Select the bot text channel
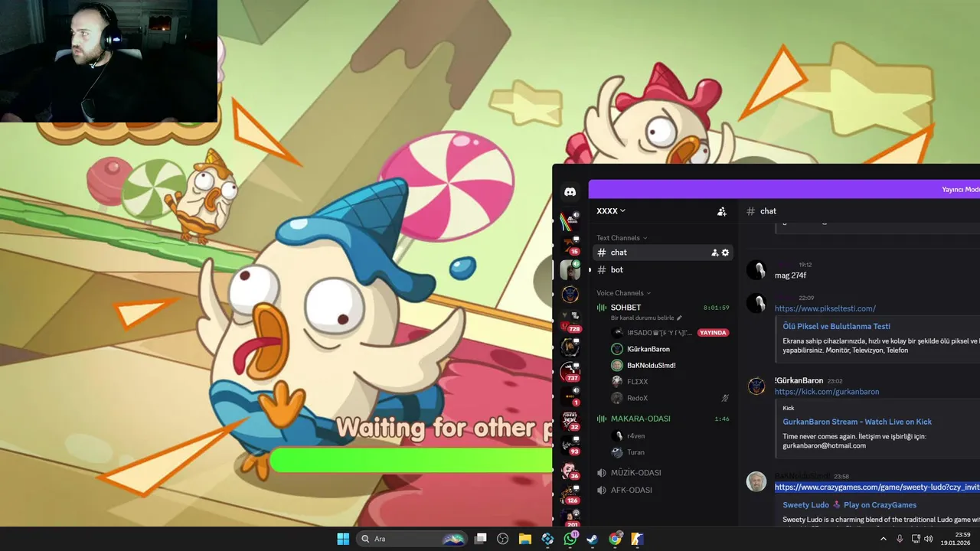980x551 pixels. (663, 270)
